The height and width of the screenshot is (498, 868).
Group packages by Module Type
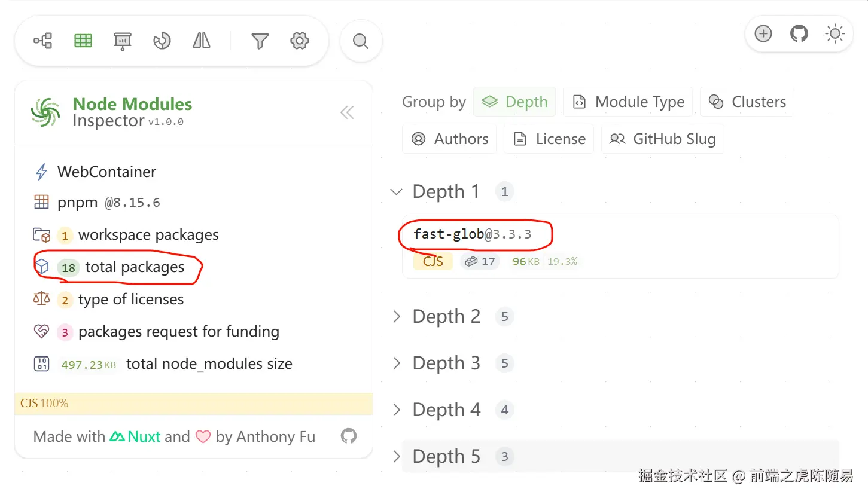628,102
